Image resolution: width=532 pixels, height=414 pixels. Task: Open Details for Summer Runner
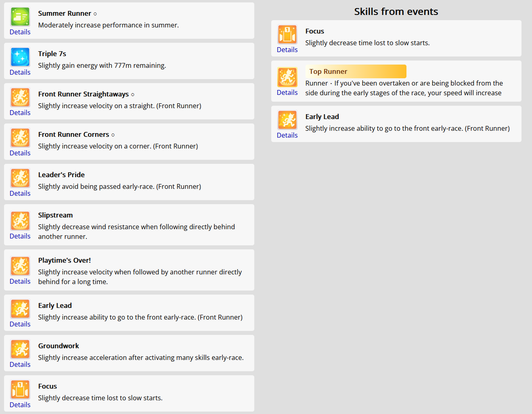[20, 32]
